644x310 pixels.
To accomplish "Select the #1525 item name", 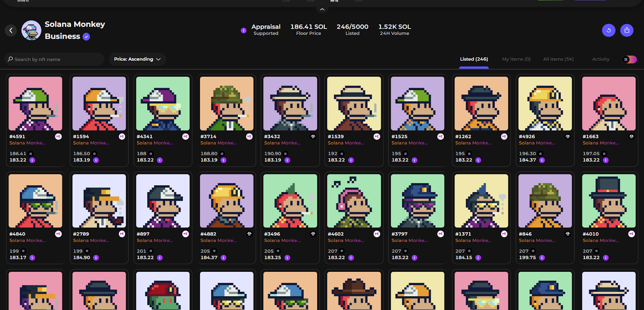I will (399, 137).
